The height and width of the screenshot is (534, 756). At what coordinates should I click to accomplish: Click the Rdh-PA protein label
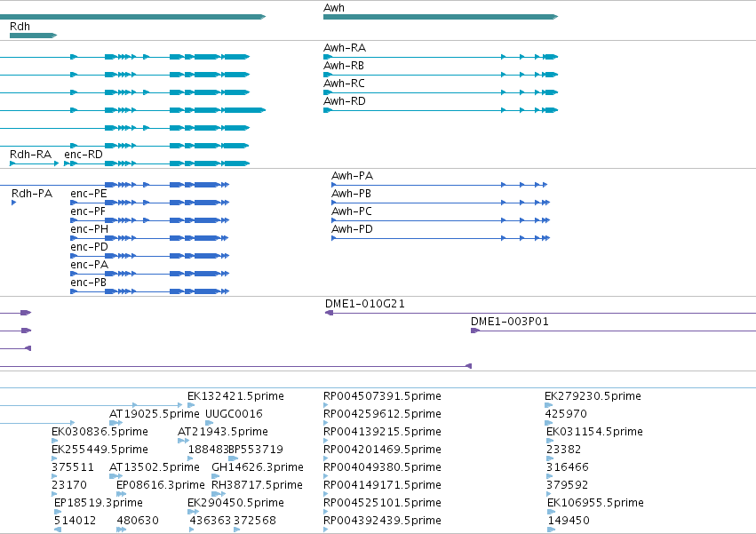(x=32, y=194)
